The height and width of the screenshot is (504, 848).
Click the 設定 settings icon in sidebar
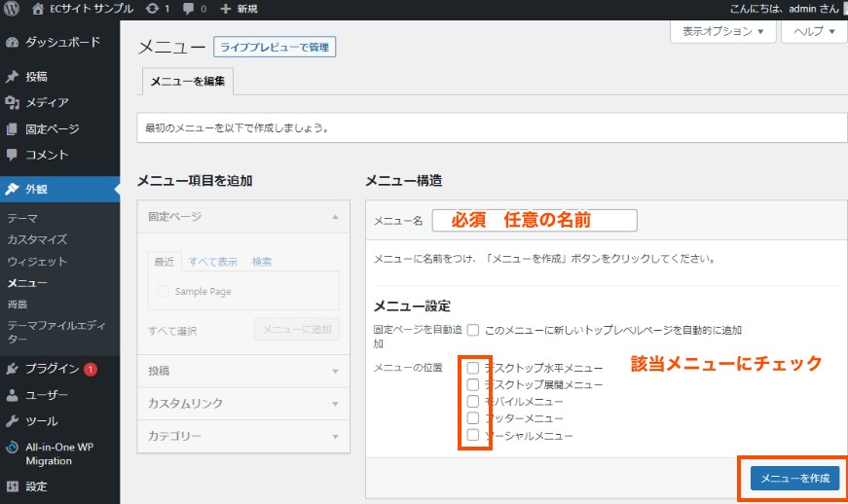(12, 486)
